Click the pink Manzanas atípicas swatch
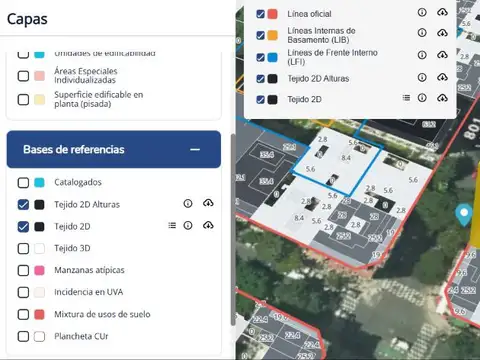480x360 pixels. (x=39, y=270)
